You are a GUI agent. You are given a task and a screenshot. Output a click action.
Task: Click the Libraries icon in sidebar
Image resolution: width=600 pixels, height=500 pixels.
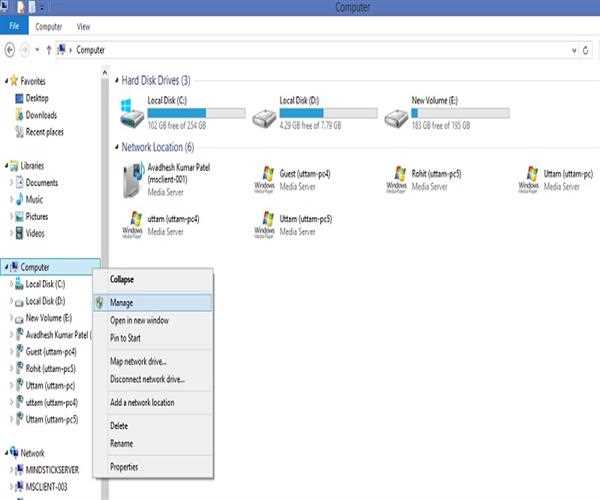point(14,166)
